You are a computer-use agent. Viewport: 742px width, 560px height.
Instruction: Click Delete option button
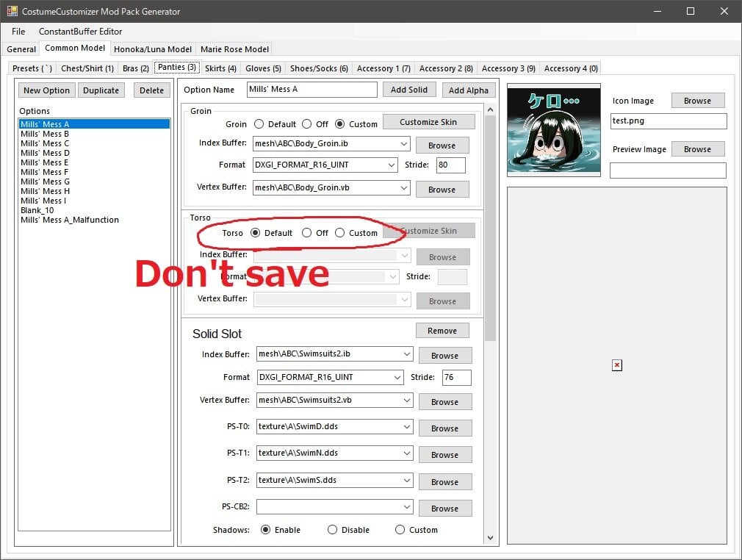tap(151, 90)
